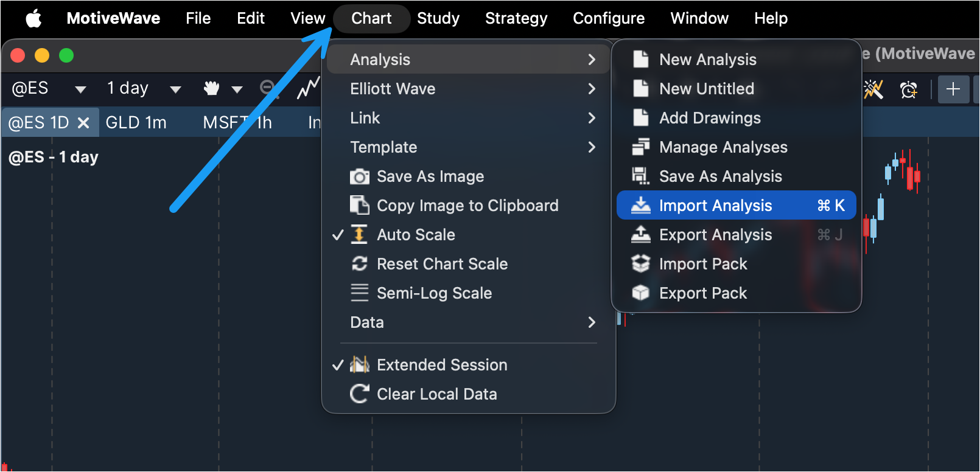Disable the Extended Session option
The width and height of the screenshot is (980, 472).
point(441,365)
